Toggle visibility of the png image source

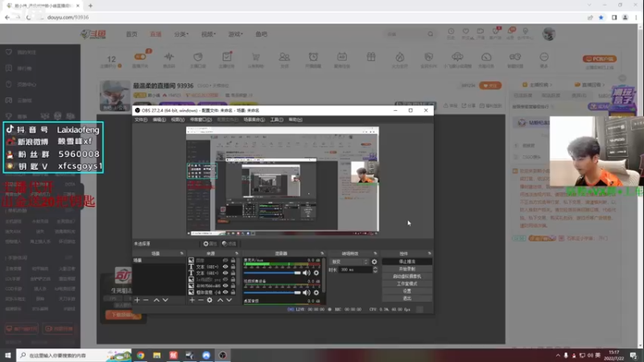click(x=225, y=279)
